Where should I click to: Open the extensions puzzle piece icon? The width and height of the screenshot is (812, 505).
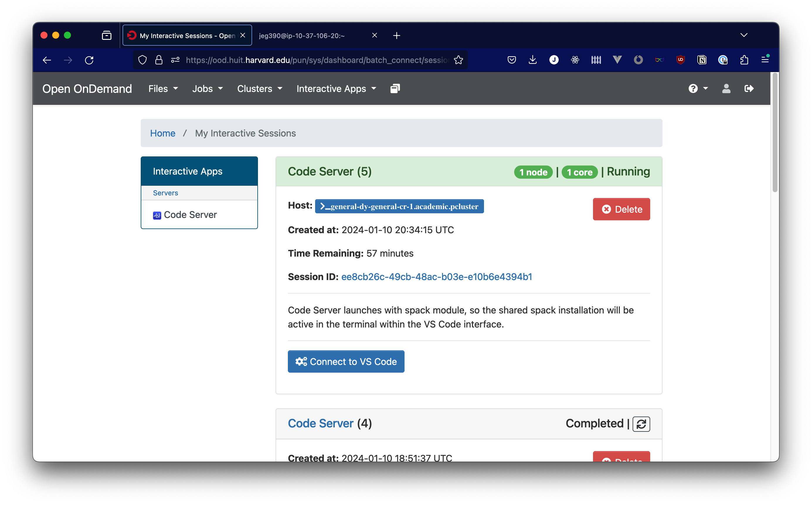[x=744, y=60]
